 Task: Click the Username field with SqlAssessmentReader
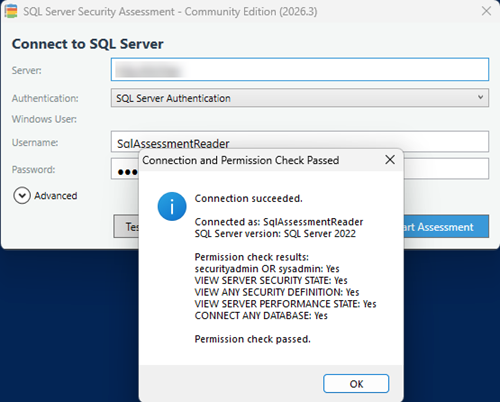pyautogui.click(x=300, y=142)
